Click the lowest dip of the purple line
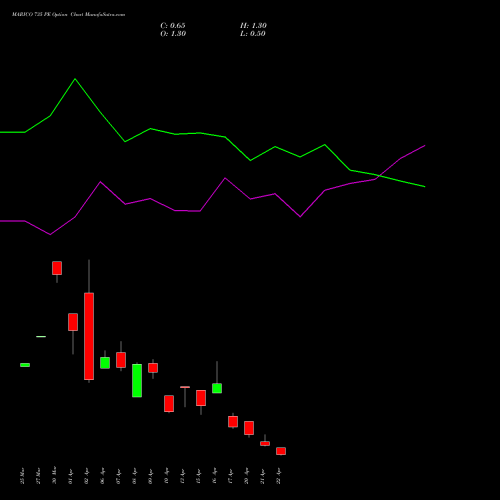The height and width of the screenshot is (500, 500). (x=50, y=234)
